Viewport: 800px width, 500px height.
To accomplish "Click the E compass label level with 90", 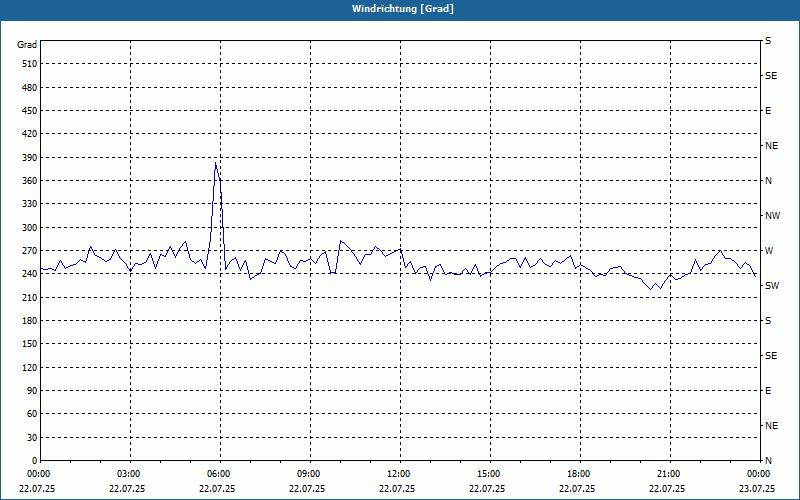I will point(768,391).
